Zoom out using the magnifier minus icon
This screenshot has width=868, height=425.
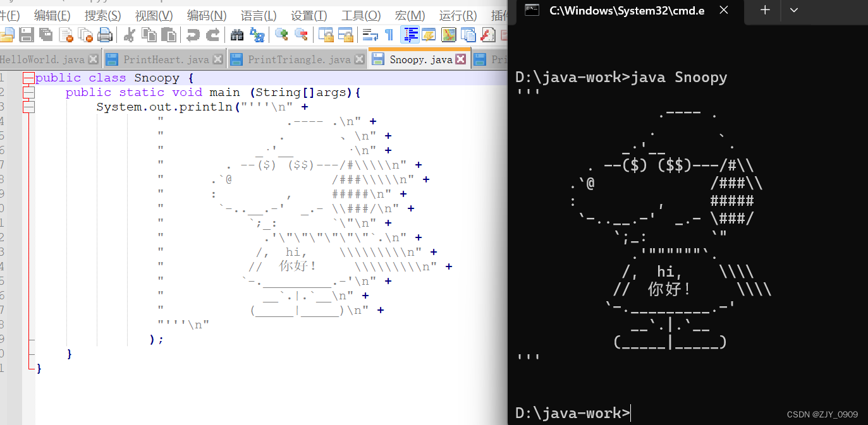point(302,35)
